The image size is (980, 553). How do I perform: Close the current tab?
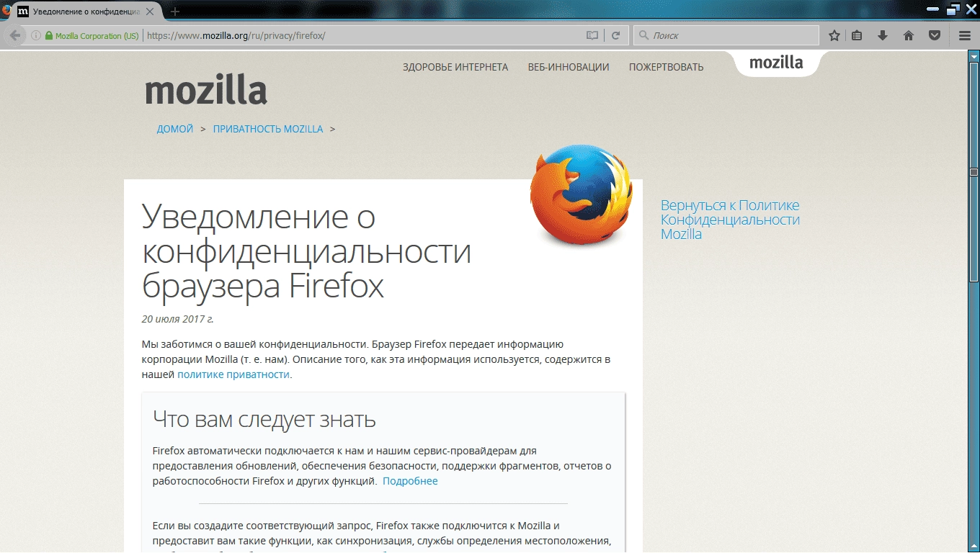tap(151, 12)
